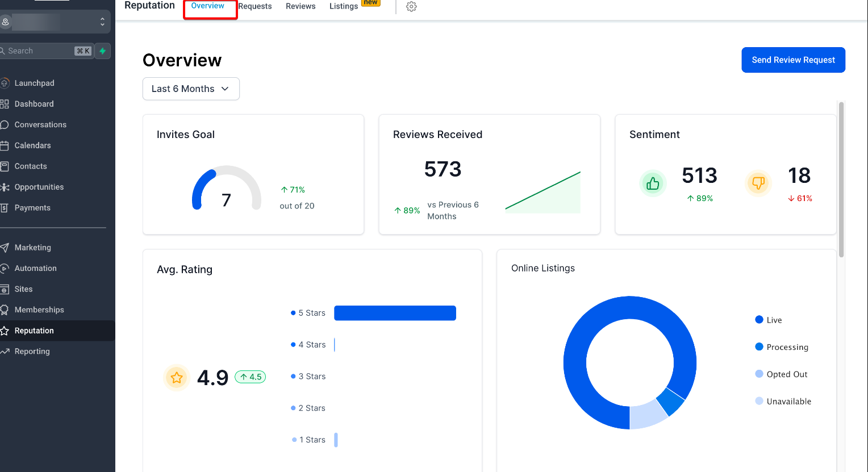The height and width of the screenshot is (472, 868).
Task: Open the Payments section
Action: [33, 207]
